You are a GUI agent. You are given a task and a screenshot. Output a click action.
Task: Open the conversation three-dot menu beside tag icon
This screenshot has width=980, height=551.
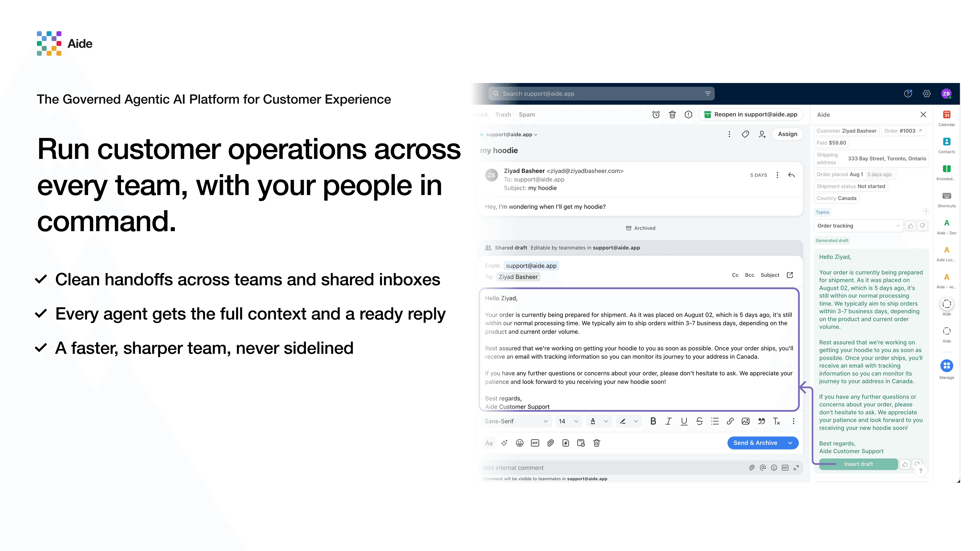(729, 134)
